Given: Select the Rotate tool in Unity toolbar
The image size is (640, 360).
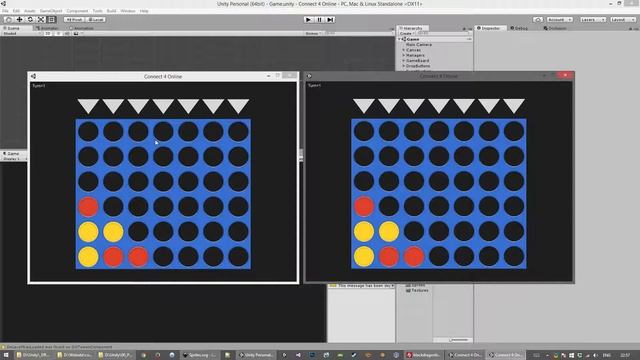Looking at the screenshot, I should 30,20.
